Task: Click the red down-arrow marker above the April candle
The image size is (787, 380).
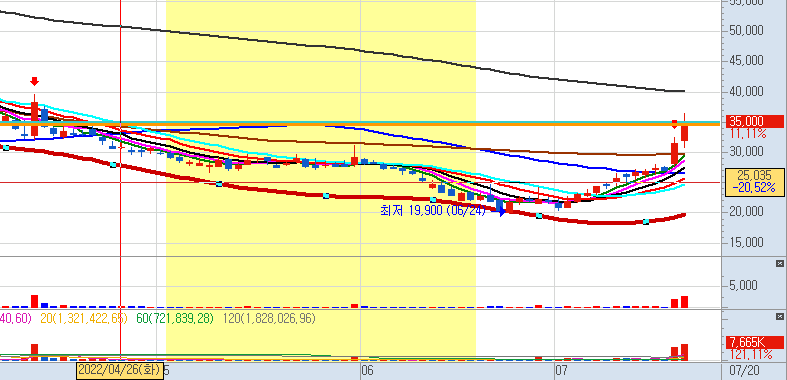Action: point(34,81)
